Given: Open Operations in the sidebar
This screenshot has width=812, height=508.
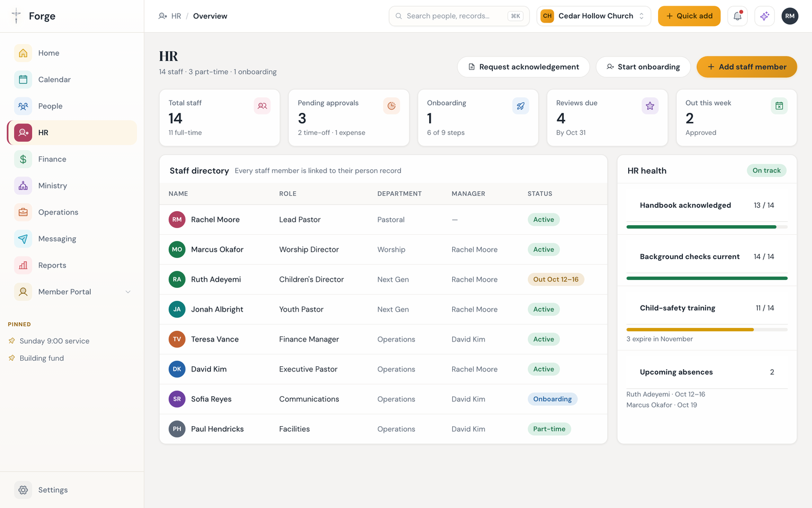Looking at the screenshot, I should pyautogui.click(x=72, y=212).
